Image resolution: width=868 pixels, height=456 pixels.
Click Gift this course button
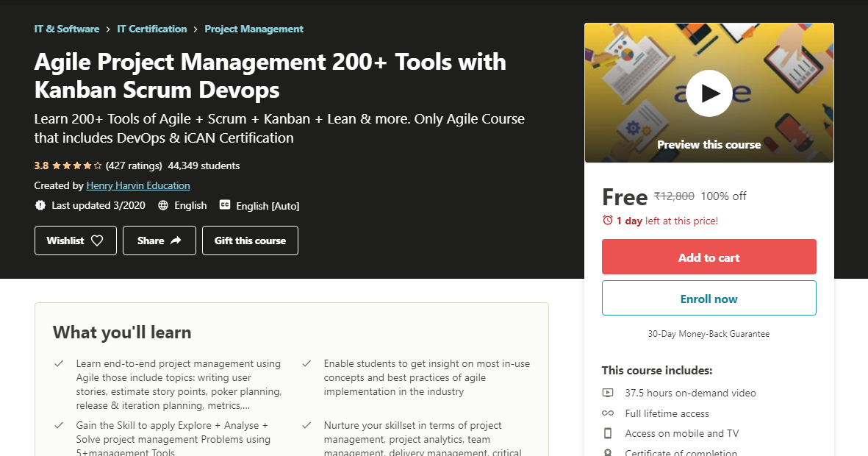250,241
